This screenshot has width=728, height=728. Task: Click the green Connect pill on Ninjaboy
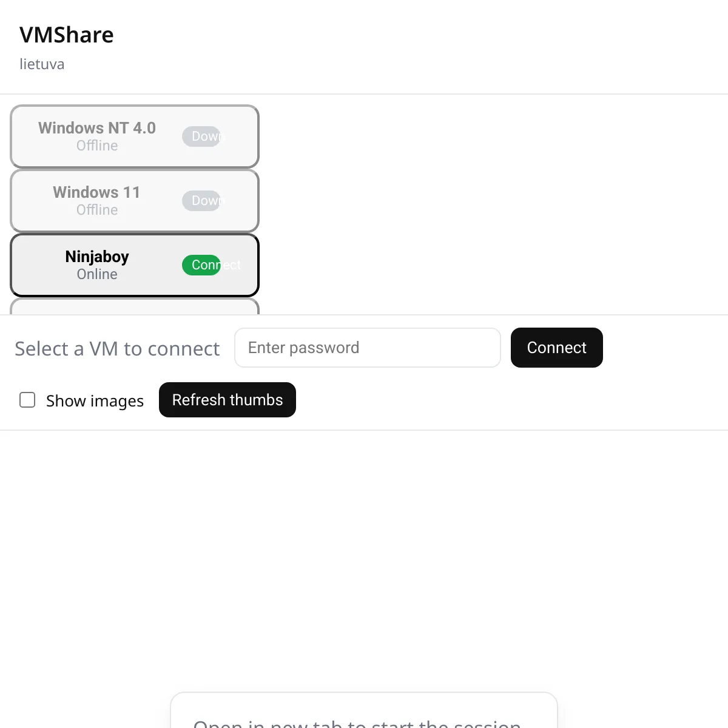click(201, 265)
